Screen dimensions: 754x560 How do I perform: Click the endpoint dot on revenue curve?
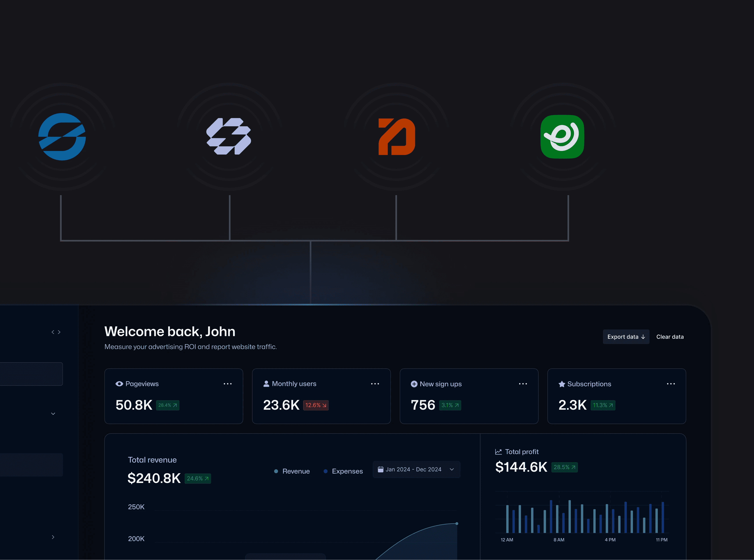coord(457,524)
